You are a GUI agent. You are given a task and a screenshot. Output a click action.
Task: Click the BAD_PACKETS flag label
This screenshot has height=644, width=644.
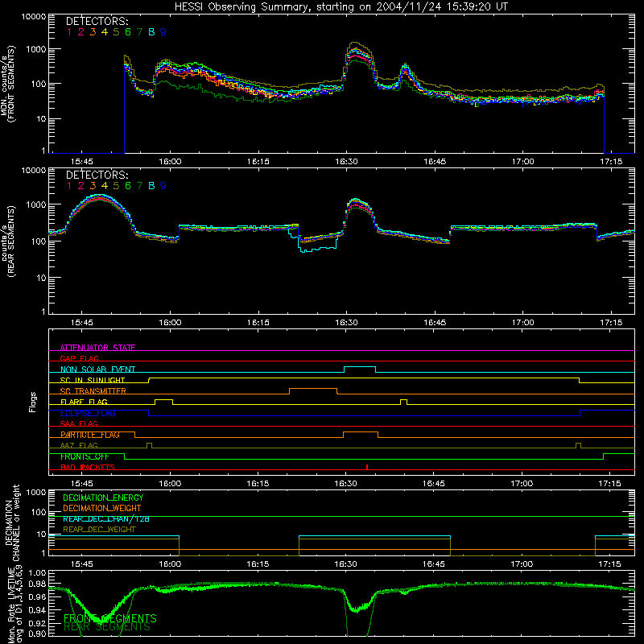tap(88, 467)
